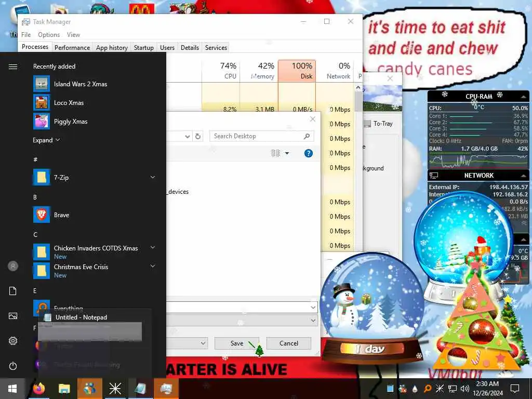Expand the 7-Zip folder chevron

click(153, 177)
